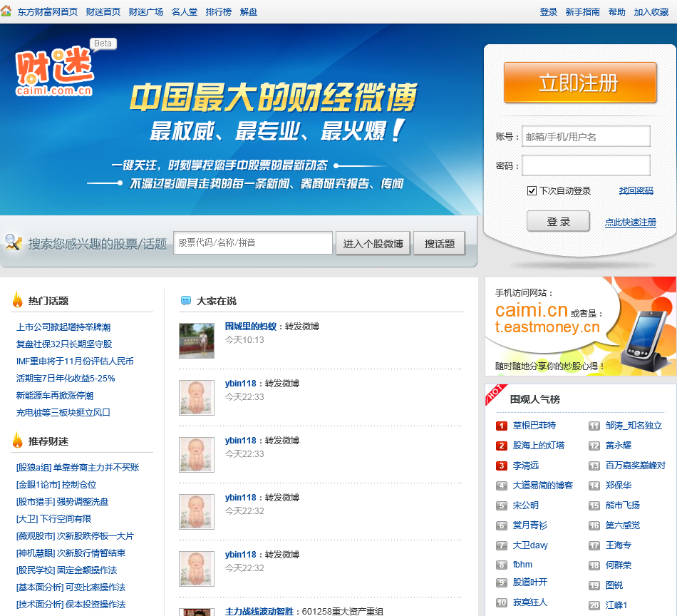Click avatar thumbnail of 围城里的蚂蚁

(197, 340)
